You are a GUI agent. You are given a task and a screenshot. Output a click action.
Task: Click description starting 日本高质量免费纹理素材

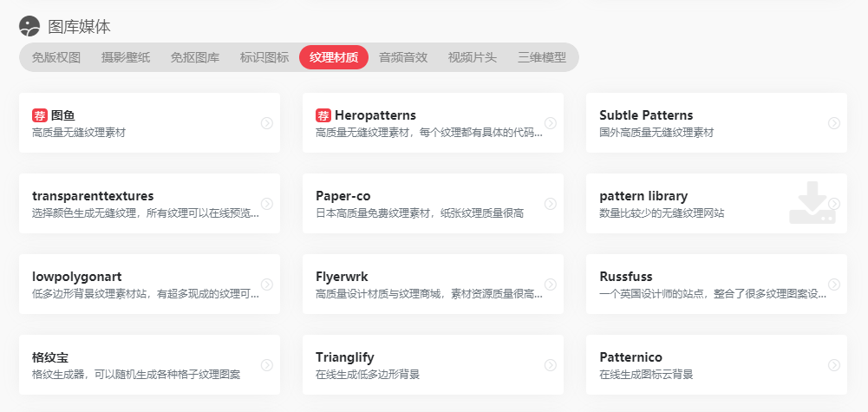point(420,213)
